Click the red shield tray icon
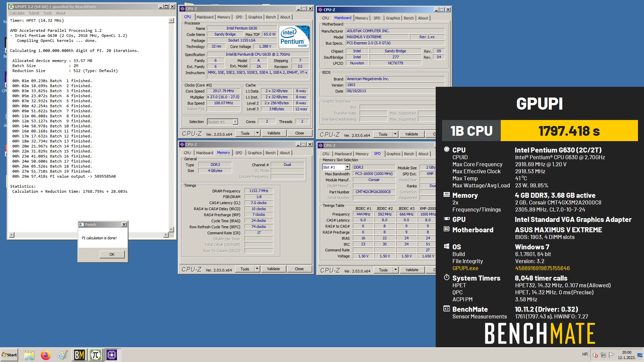644x362 pixels. (x=595, y=355)
